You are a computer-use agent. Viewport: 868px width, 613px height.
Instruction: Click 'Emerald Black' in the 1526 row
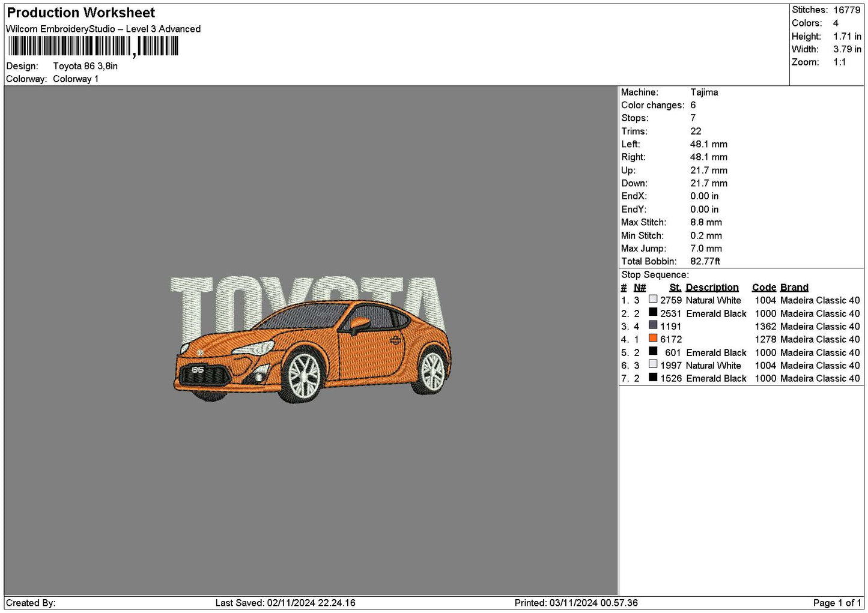point(716,378)
